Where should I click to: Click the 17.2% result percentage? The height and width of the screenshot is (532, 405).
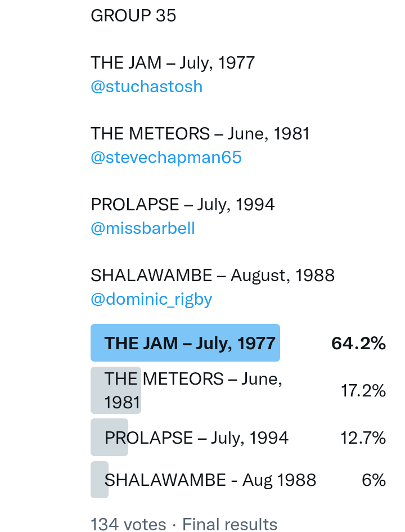click(363, 390)
